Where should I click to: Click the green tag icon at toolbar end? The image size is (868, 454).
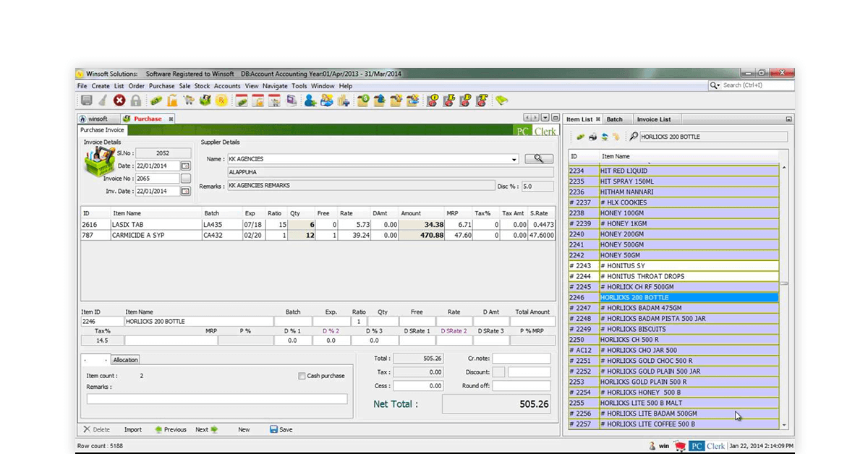[x=501, y=100]
